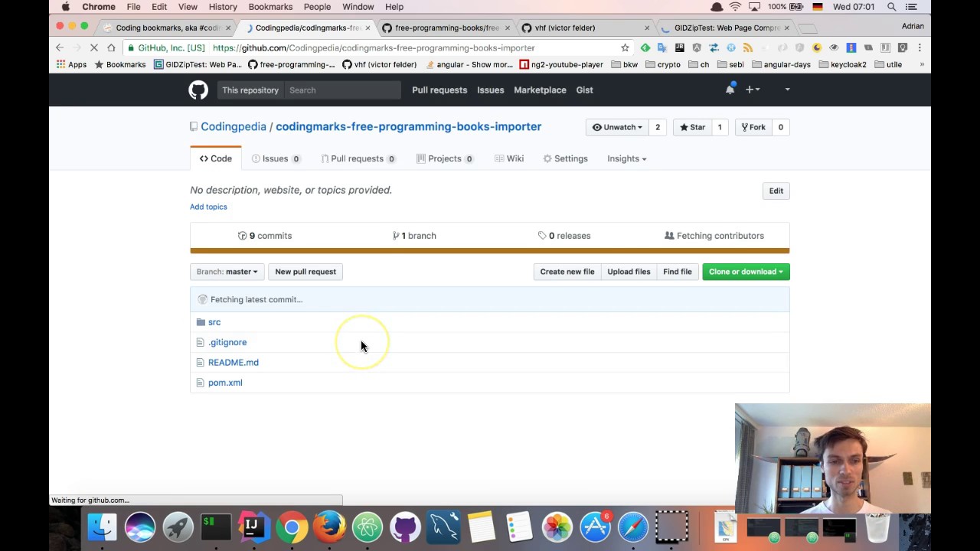The image size is (980, 551).
Task: Click Spotlight search icon in menu bar
Action: point(891,7)
